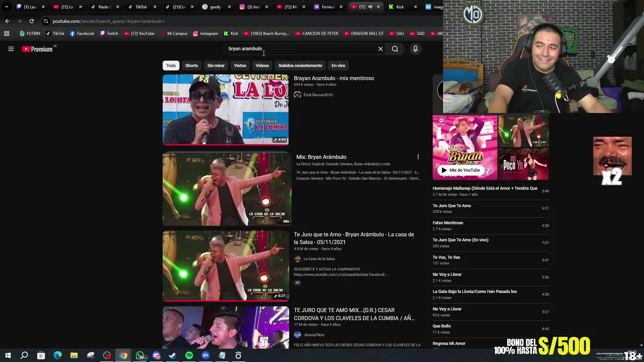
Task: Select the Todo filter chip
Action: tap(171, 65)
